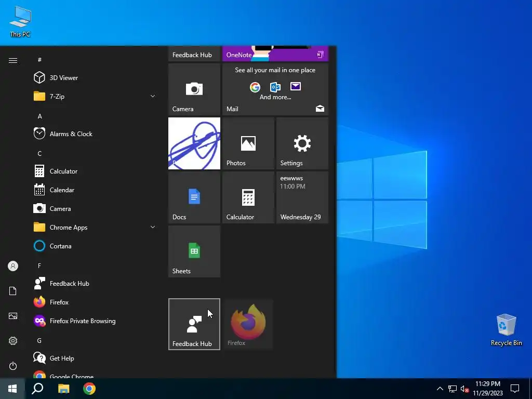
Task: Open Calendar from the app list
Action: coord(95,190)
